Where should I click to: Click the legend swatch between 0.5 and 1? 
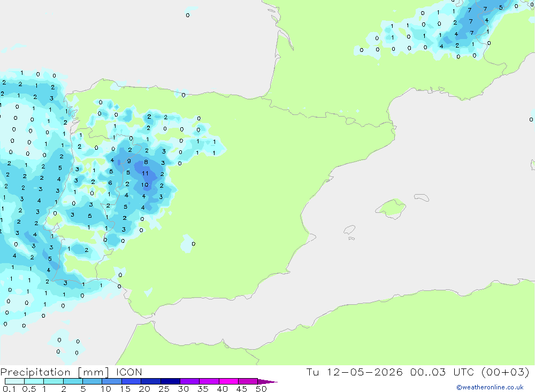tap(34, 381)
